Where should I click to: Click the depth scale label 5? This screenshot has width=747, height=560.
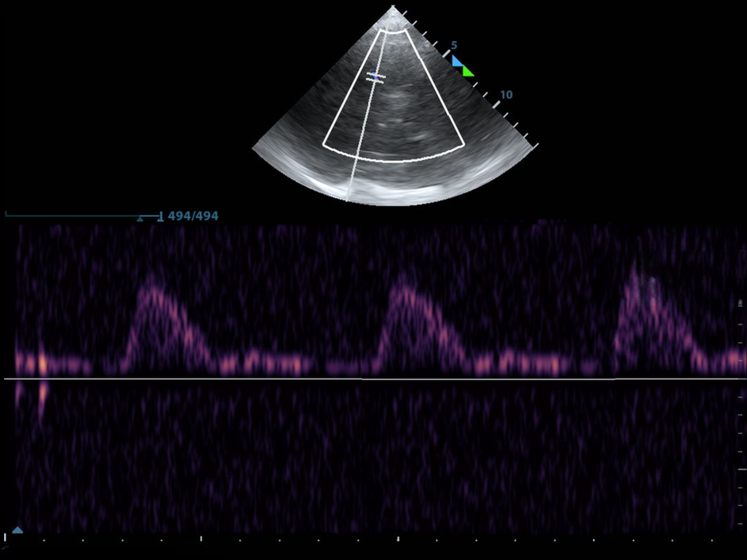(454, 45)
